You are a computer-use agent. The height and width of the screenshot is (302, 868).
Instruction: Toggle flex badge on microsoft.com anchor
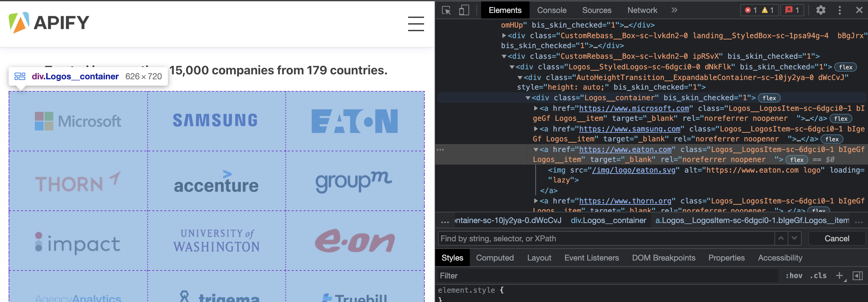(841, 119)
